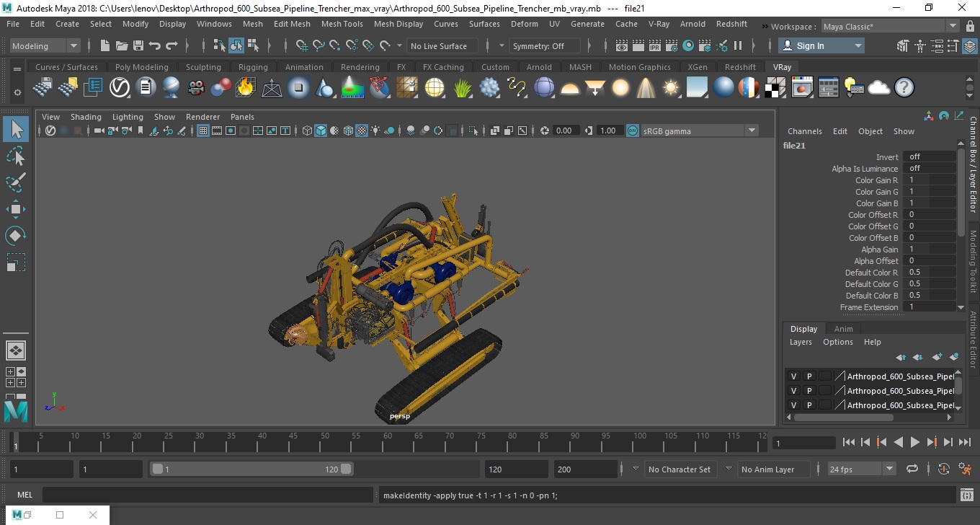This screenshot has height=525, width=980.
Task: Open the Layers menu in Layer Editor
Action: (801, 342)
